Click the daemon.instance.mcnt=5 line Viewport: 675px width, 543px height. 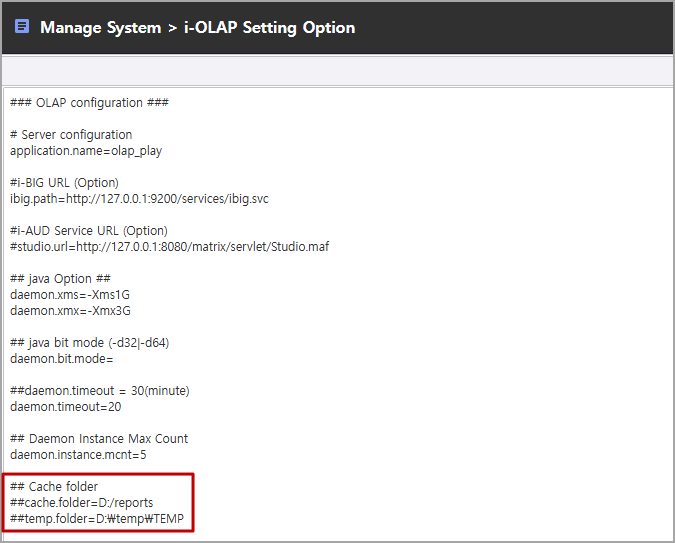(78, 454)
